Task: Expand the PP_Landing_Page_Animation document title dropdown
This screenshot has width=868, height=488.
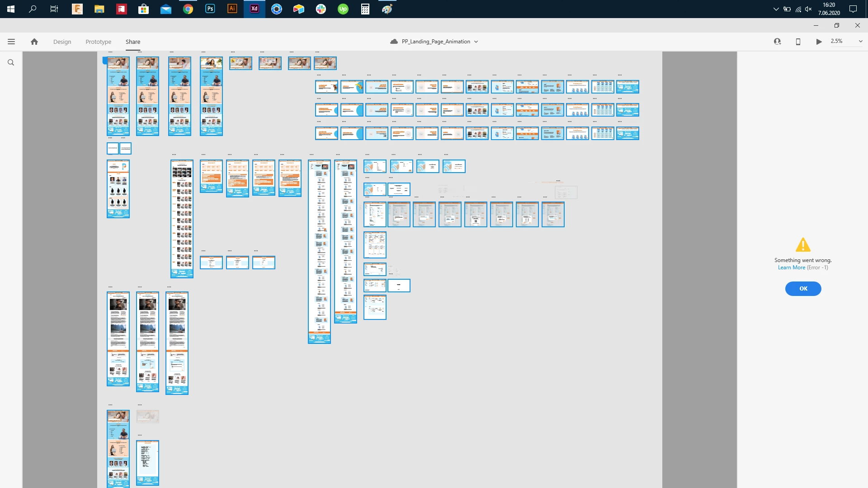Action: point(476,42)
